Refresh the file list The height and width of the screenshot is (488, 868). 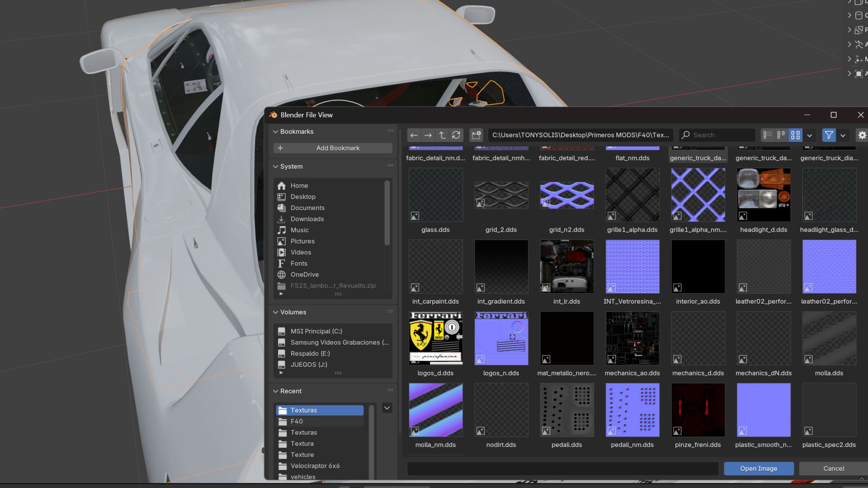[x=456, y=135]
